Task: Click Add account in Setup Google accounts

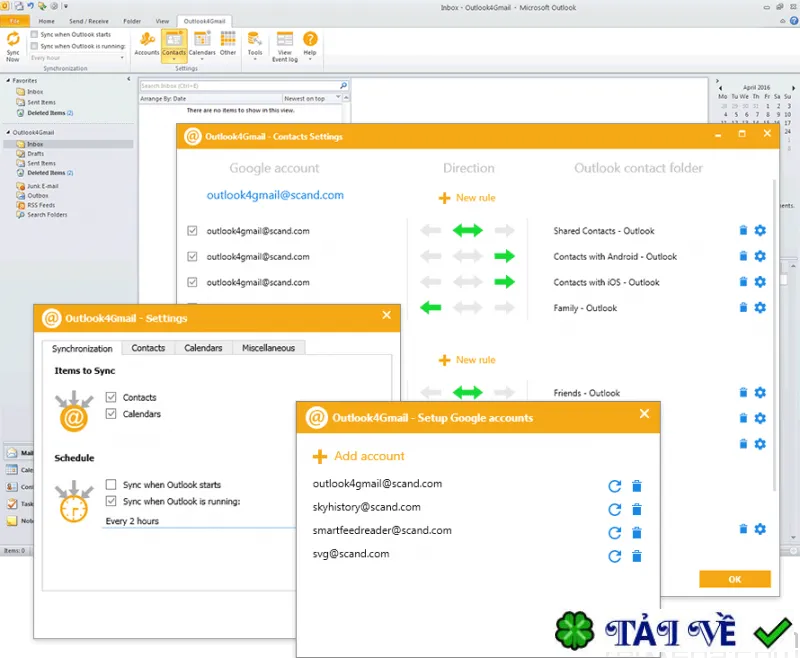Action: [359, 456]
